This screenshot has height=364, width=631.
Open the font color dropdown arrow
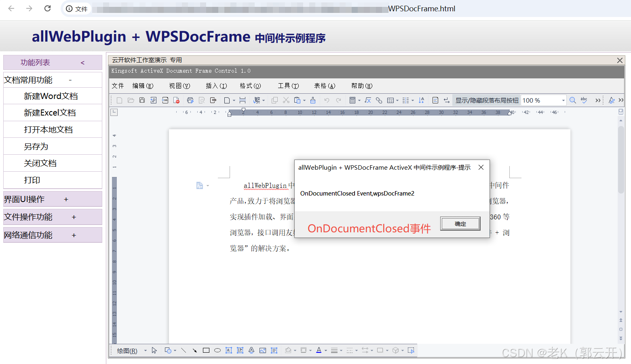click(326, 351)
